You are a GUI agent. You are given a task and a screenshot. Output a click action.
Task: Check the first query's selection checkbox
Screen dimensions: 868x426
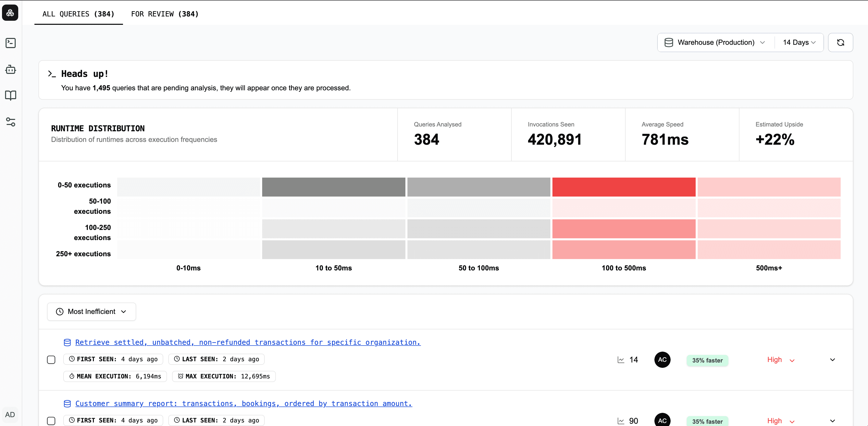coord(51,360)
